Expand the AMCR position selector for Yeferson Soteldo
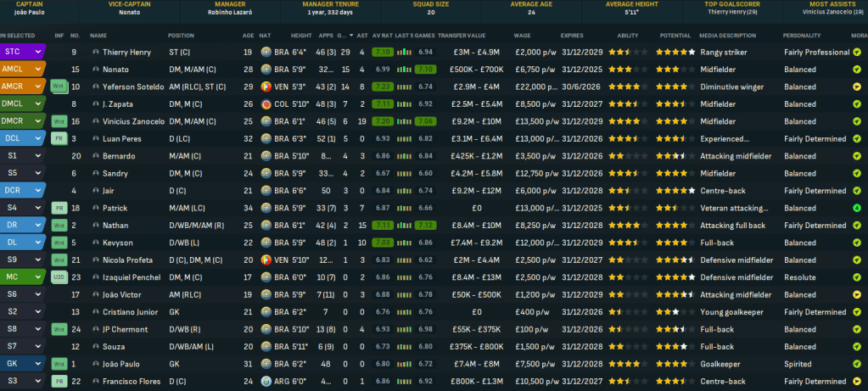 tap(37, 87)
